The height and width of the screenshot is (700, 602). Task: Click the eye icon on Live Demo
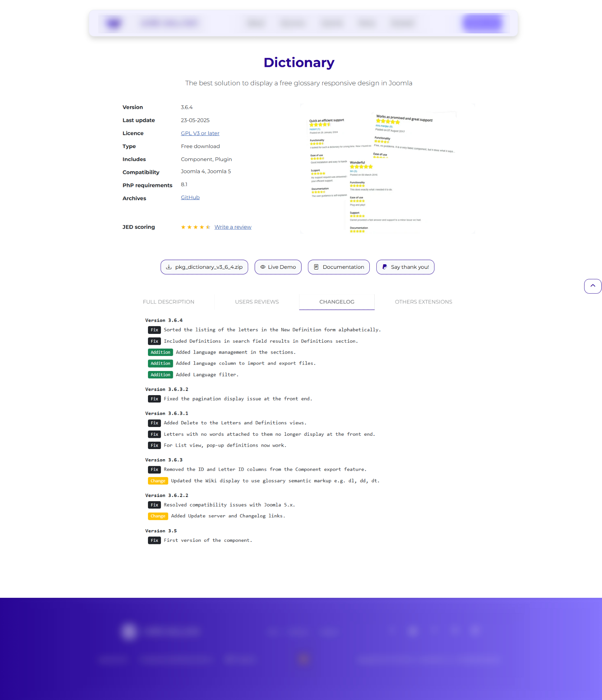click(x=263, y=267)
